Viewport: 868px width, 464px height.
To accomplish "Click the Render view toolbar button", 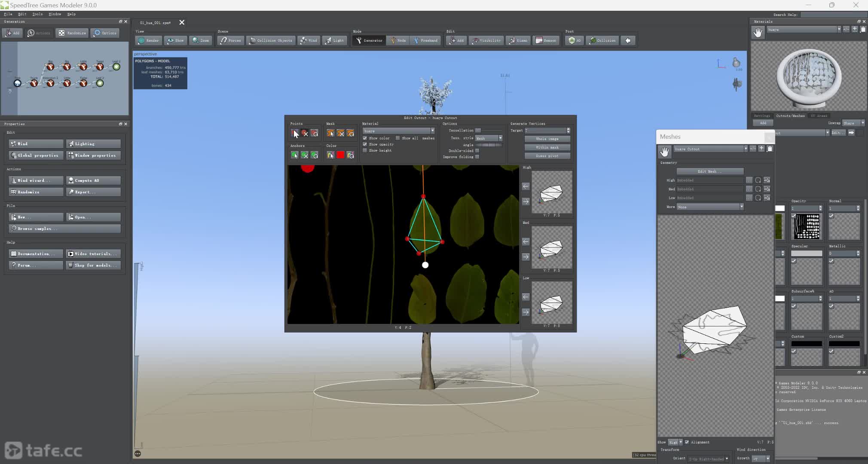I will 149,40.
